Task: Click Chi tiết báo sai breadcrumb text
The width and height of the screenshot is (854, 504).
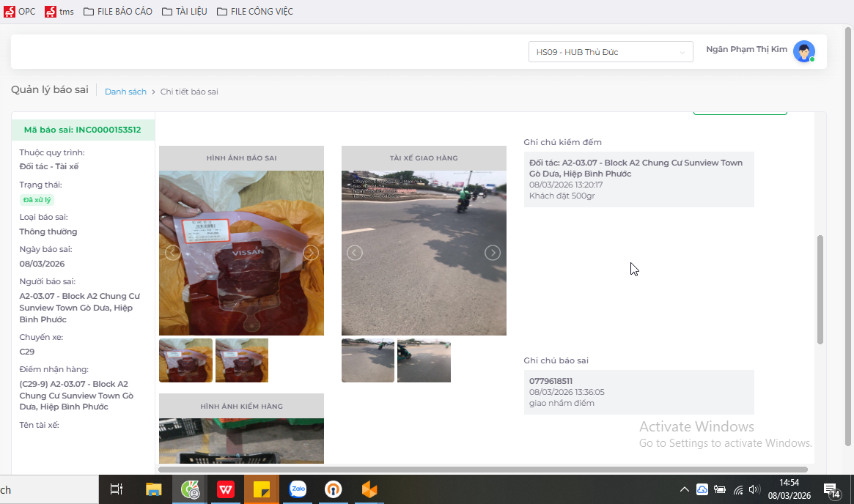Action: [189, 92]
